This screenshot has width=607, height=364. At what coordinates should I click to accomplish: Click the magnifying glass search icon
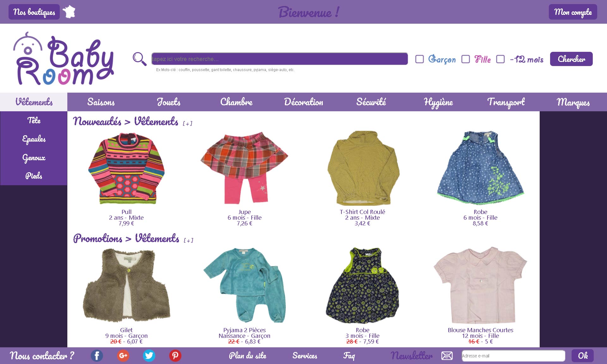pos(139,59)
